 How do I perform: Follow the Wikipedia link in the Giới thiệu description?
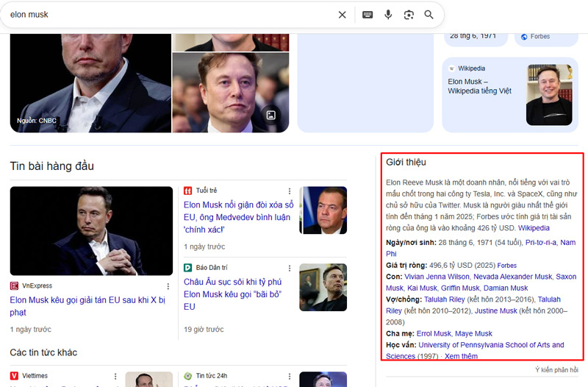[534, 228]
